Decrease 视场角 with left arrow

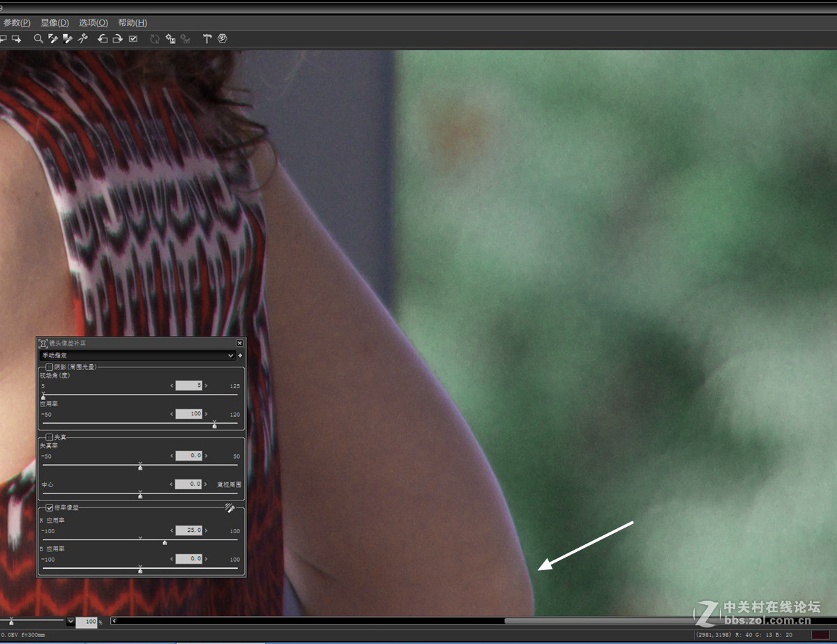(172, 385)
